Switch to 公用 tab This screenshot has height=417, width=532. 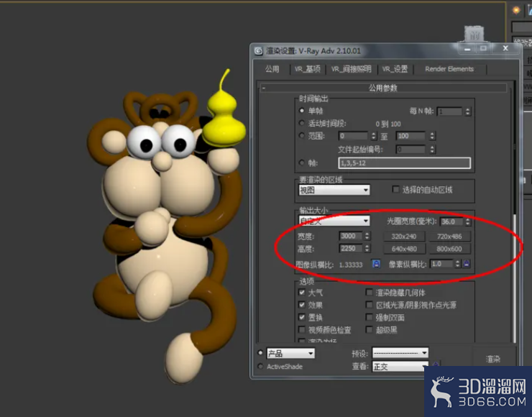point(272,69)
